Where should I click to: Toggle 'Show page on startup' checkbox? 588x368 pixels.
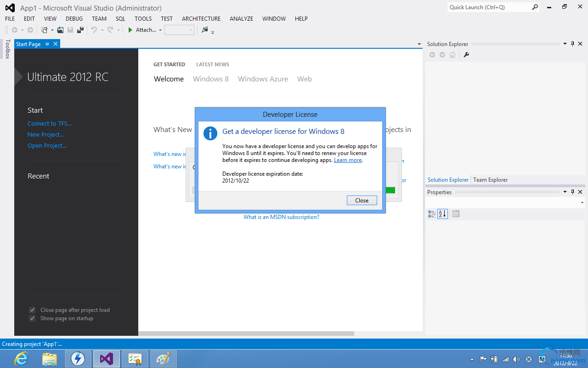(x=32, y=318)
